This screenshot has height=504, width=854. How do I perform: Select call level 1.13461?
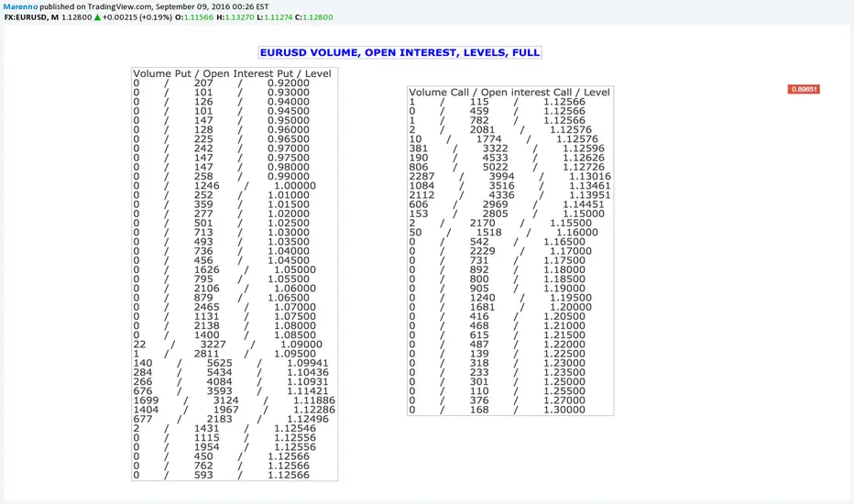(590, 185)
